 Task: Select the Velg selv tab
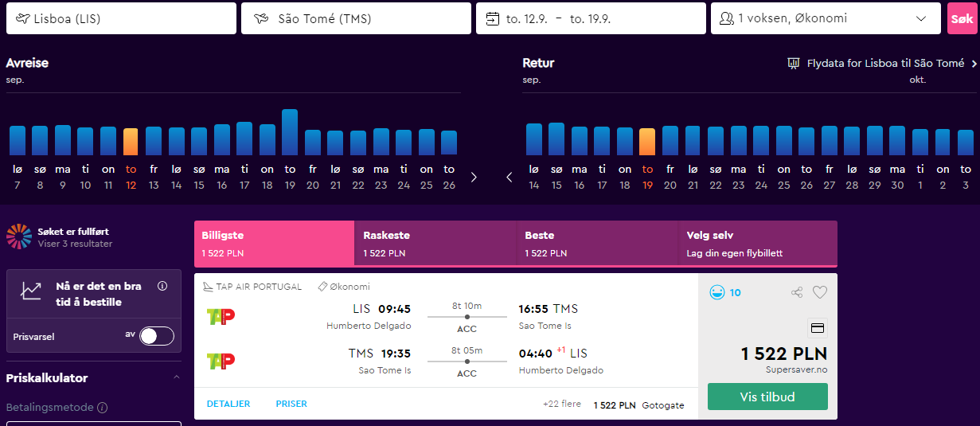(x=757, y=244)
